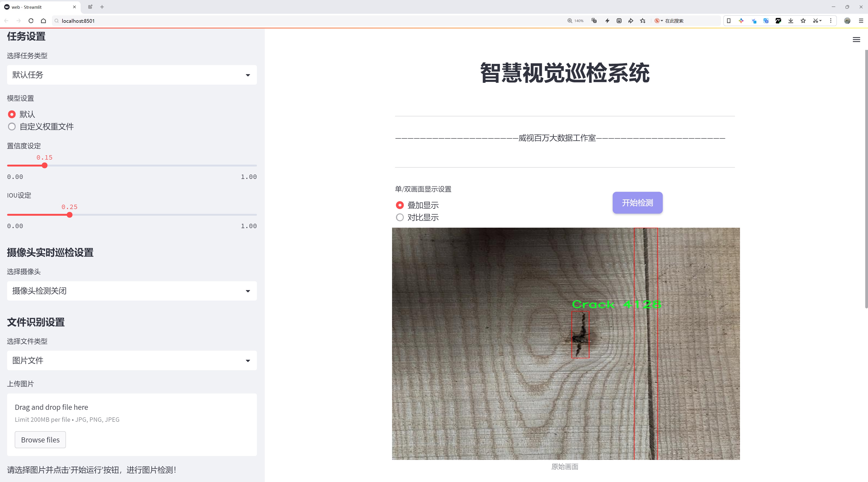Click the 开始检测 button
This screenshot has width=868, height=482.
click(637, 203)
